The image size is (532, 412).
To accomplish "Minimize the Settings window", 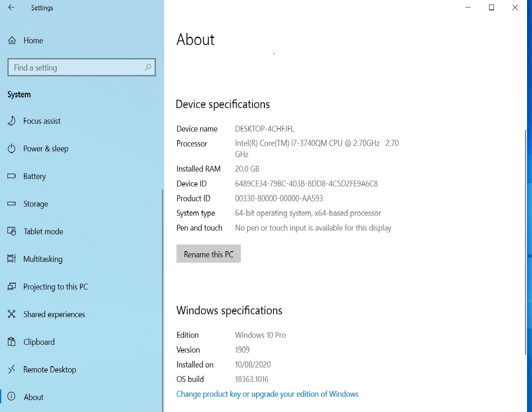I will click(x=468, y=7).
